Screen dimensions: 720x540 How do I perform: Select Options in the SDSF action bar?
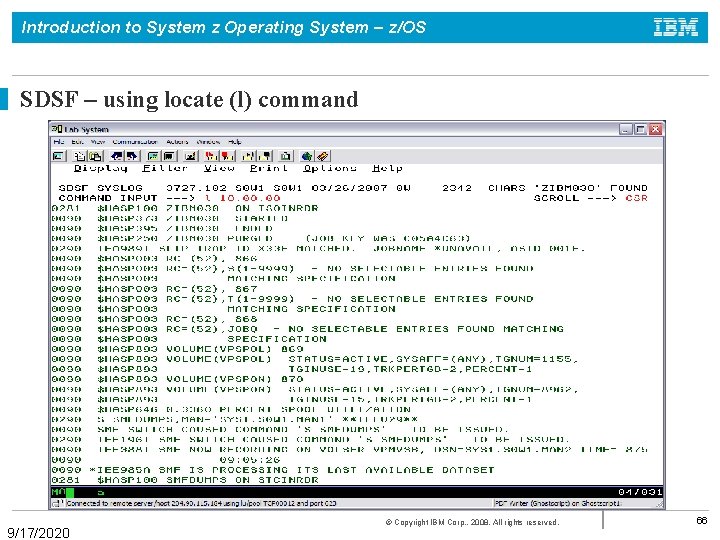pos(330,168)
